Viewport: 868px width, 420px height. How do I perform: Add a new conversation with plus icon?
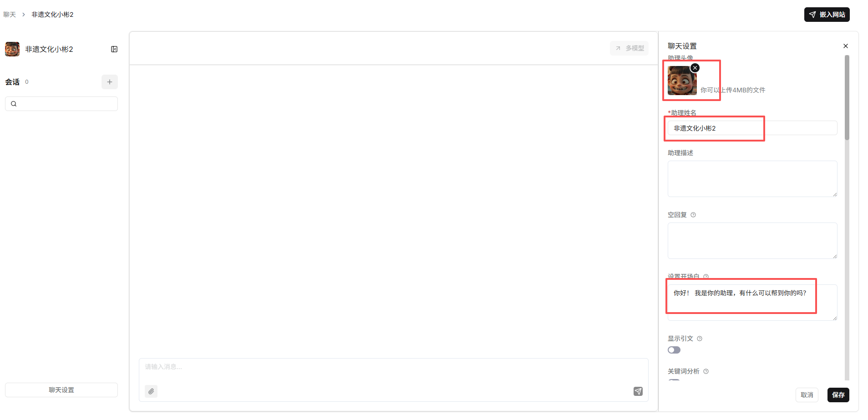(110, 82)
